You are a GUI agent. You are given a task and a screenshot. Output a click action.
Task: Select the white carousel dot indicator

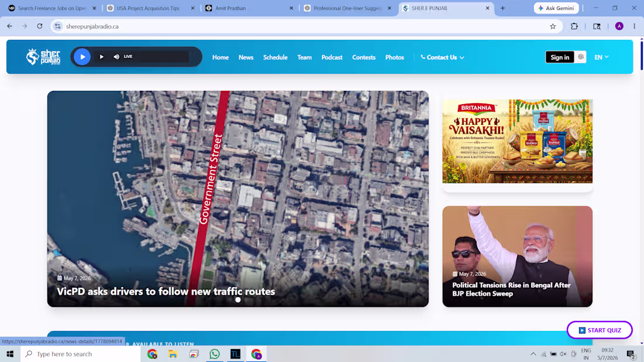tap(238, 300)
